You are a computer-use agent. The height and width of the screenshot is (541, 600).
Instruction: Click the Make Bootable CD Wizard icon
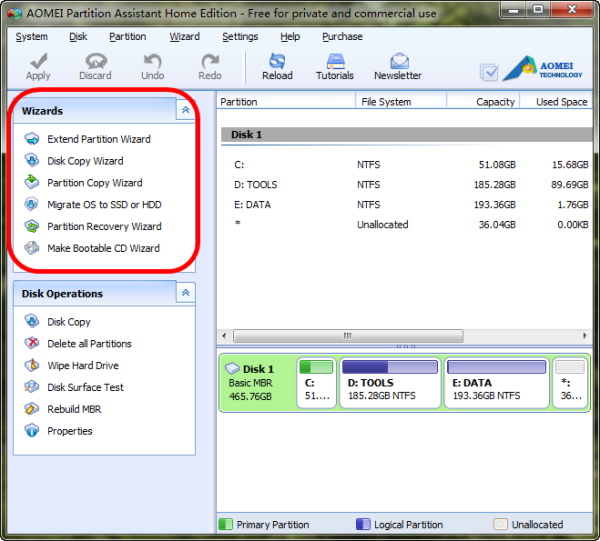32,248
